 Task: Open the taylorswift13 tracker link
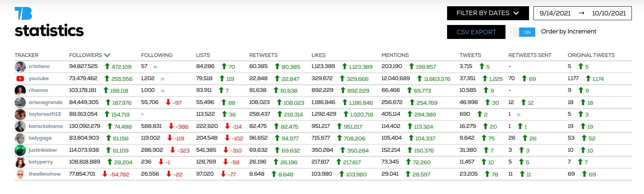[x=45, y=114]
